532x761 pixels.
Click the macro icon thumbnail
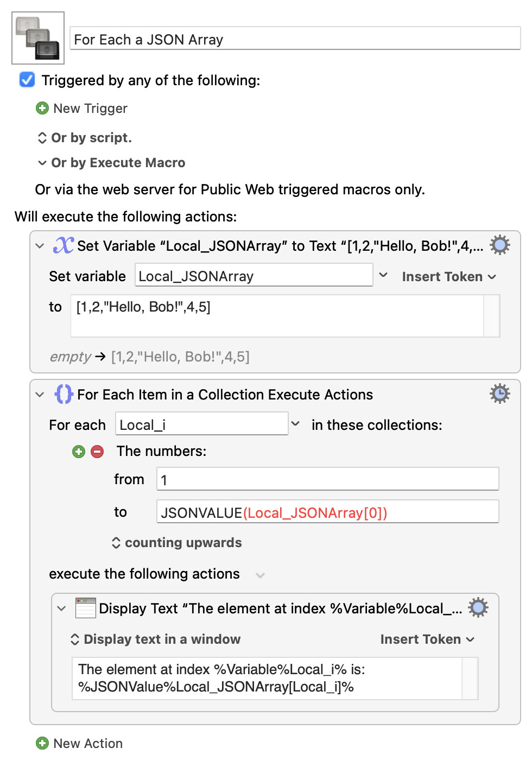(38, 38)
